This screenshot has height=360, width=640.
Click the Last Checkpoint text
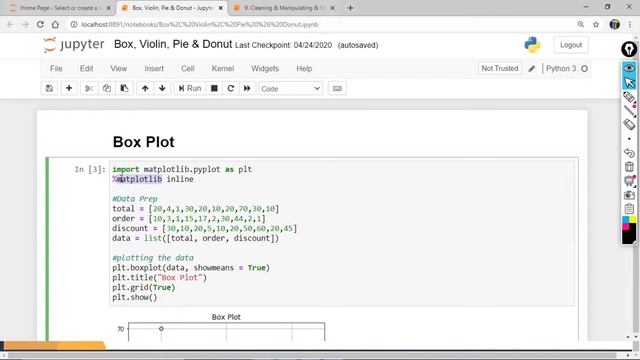coord(283,45)
